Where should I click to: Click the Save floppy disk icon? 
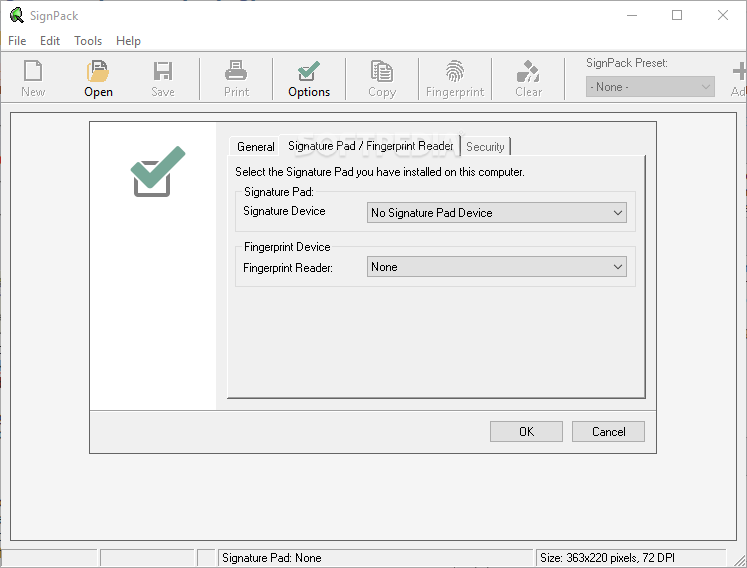[x=163, y=71]
